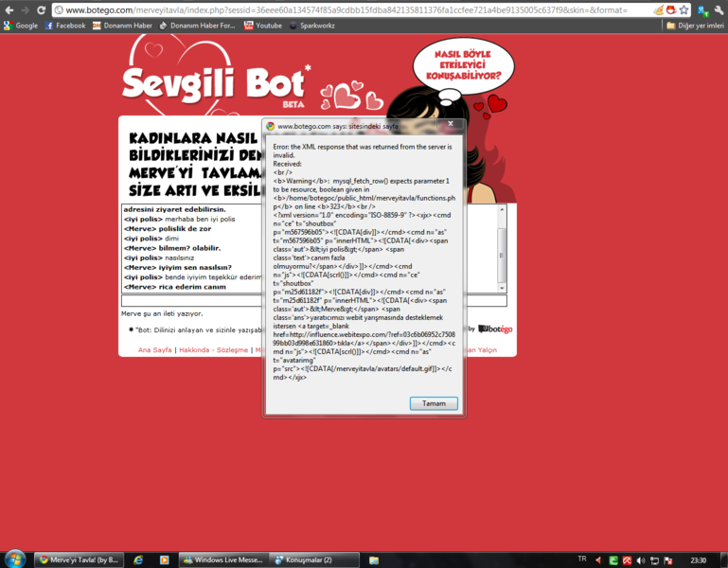Click the TR language indicator
Image resolution: width=728 pixels, height=568 pixels.
(x=582, y=559)
